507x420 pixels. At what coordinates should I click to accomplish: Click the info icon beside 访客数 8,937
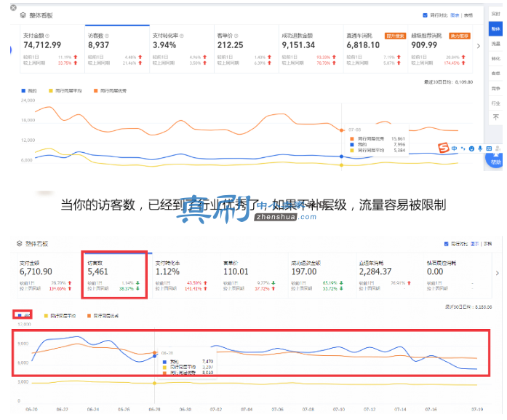coord(107,36)
